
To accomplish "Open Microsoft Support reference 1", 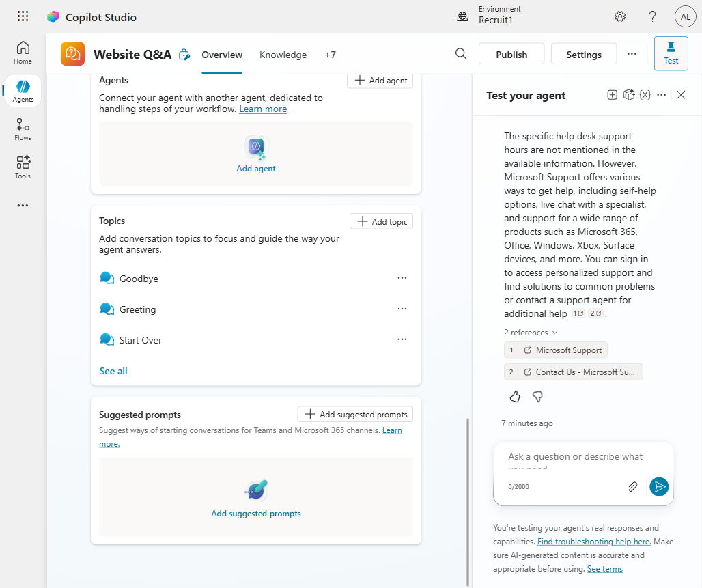I will (556, 350).
